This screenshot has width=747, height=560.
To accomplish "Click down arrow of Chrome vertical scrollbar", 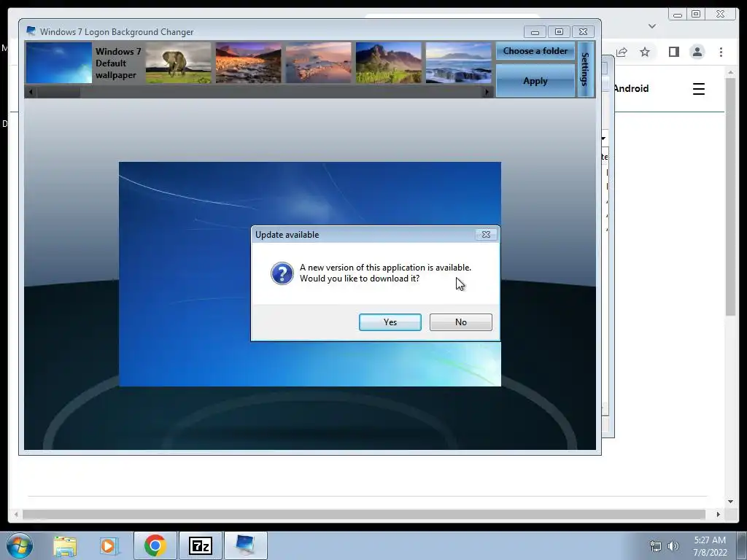I will pyautogui.click(x=731, y=502).
